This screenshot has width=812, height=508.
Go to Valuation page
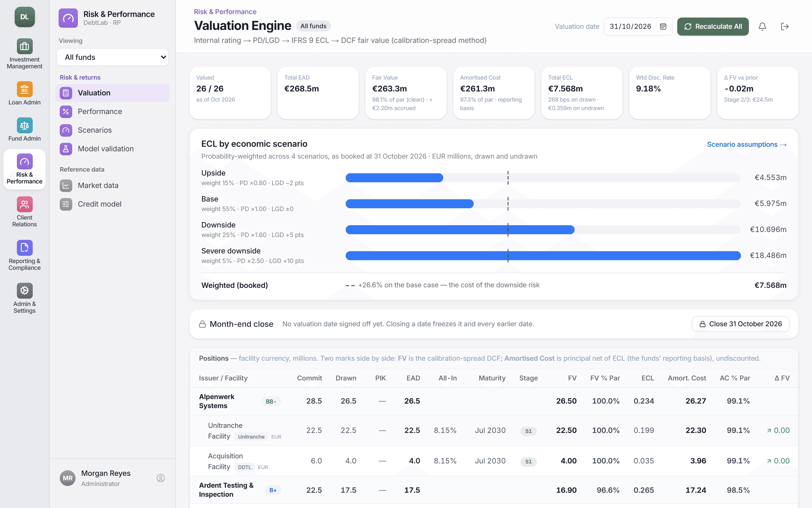click(x=112, y=93)
